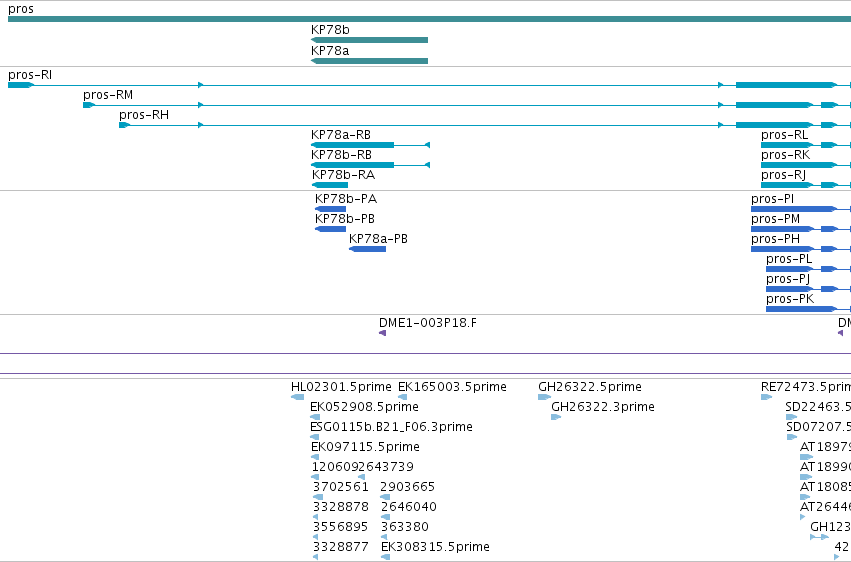Select the pros-RK transcript
Viewport: 851px width, 562px height.
tap(806, 165)
